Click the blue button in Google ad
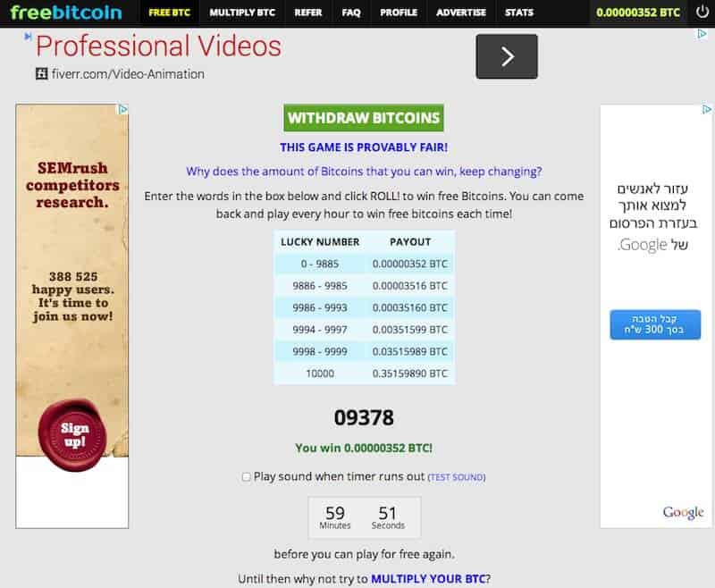 click(x=655, y=325)
